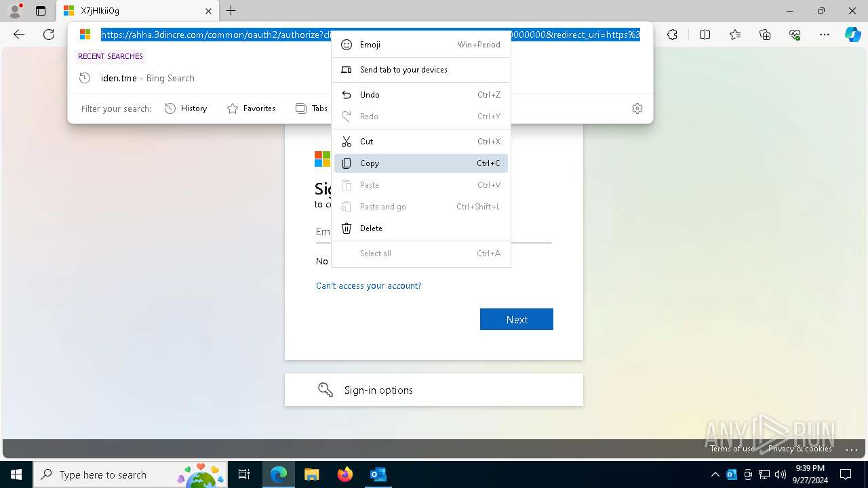This screenshot has height=488, width=868.
Task: Open File Explorer from taskbar
Action: [311, 474]
